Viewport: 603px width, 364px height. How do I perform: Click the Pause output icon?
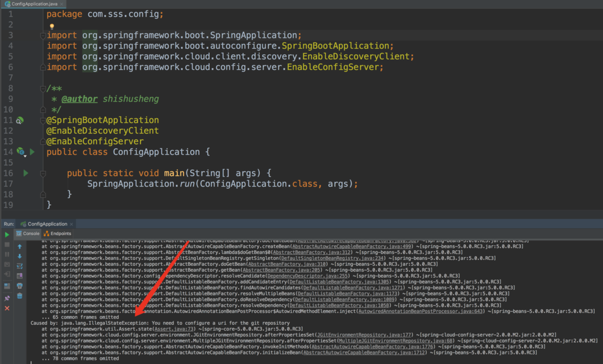[x=7, y=254]
